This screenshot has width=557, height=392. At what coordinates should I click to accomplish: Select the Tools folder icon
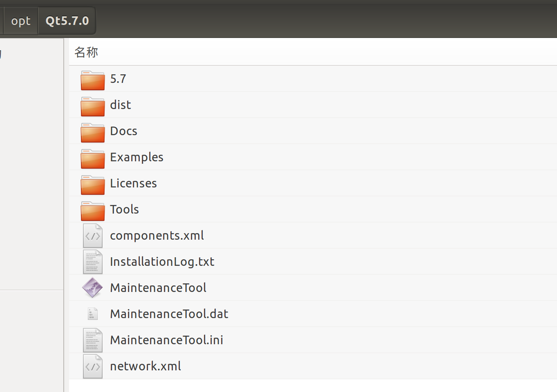[x=93, y=211]
